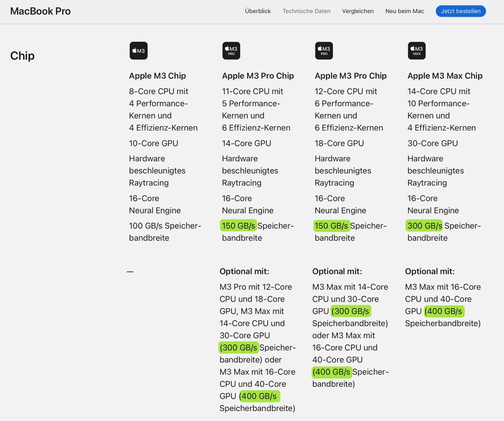Image resolution: width=504 pixels, height=421 pixels.
Task: Click the M3 Pro icon above 11-Core CPU
Action: coord(231,51)
